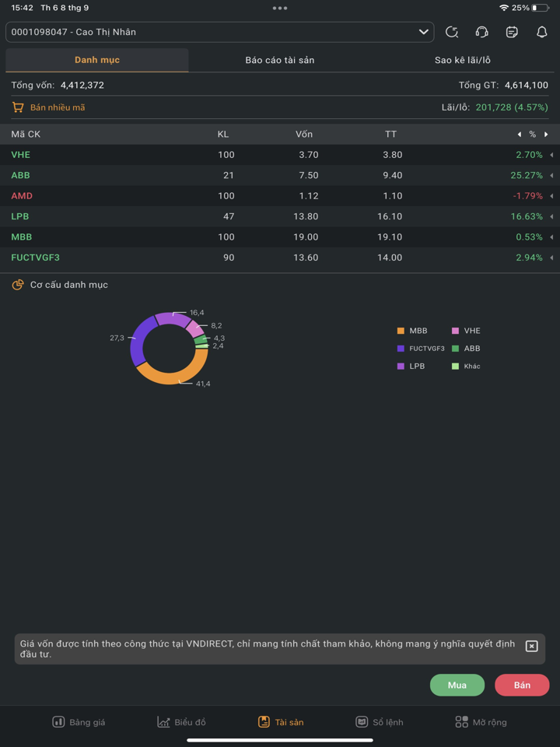560x747 pixels.
Task: Dismiss the VNDIRECT cost notice banner
Action: 531,647
